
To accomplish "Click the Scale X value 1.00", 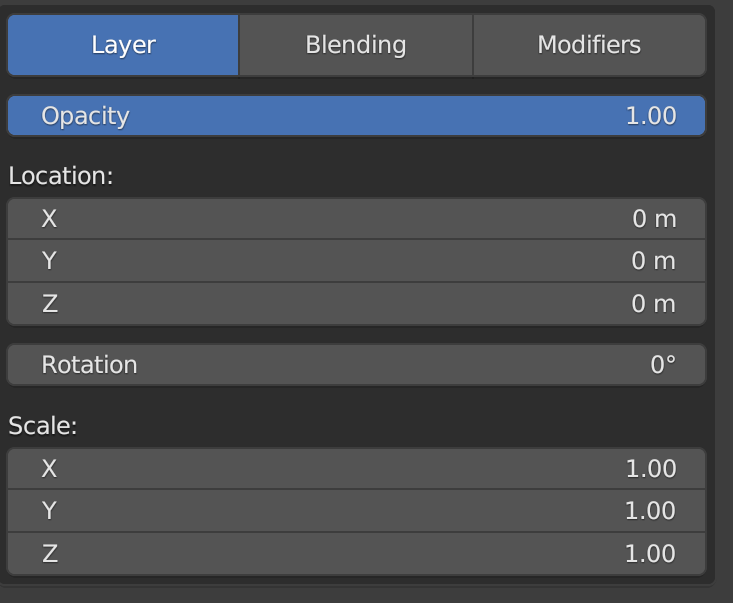I will (651, 469).
